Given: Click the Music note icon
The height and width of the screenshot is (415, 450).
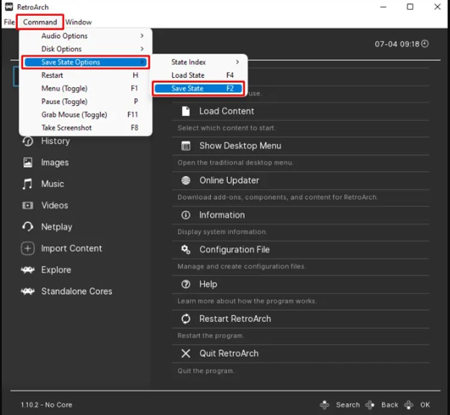Looking at the screenshot, I should tap(27, 184).
